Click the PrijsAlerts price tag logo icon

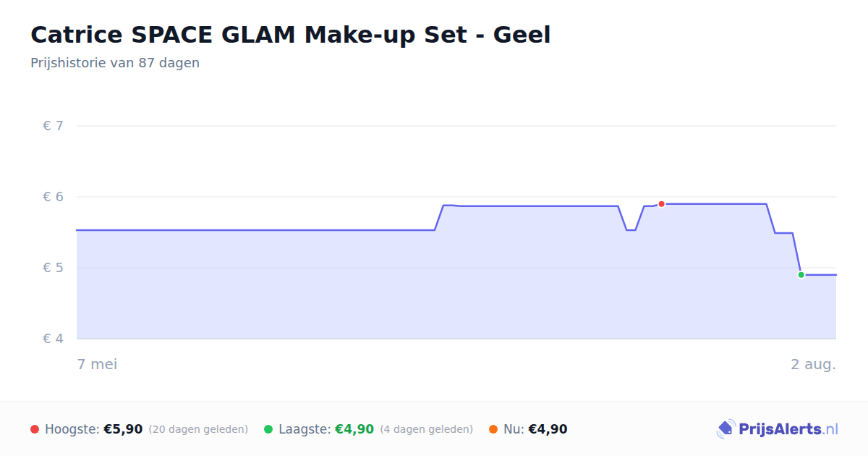(726, 429)
